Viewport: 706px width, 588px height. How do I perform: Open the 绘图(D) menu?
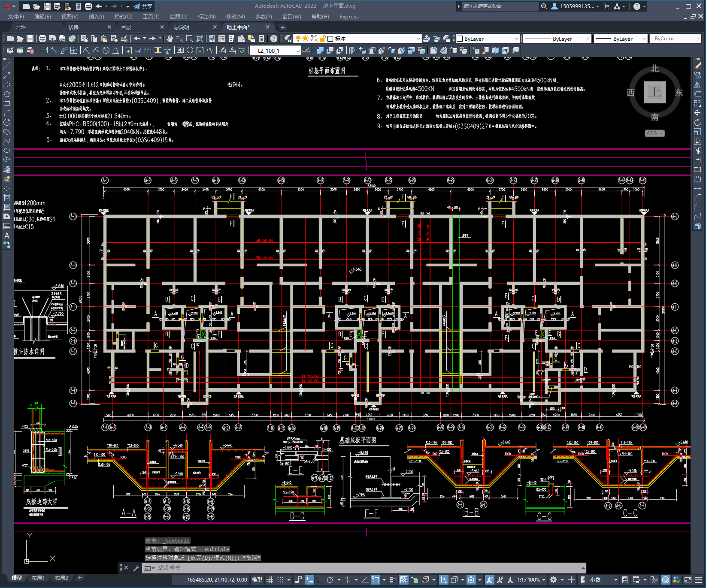pos(179,17)
